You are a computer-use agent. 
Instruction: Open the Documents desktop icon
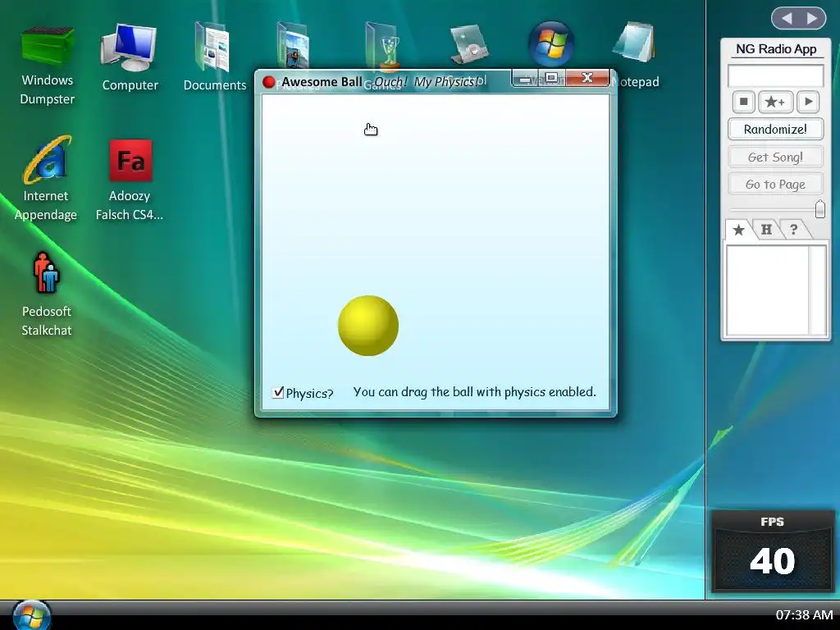pyautogui.click(x=214, y=57)
